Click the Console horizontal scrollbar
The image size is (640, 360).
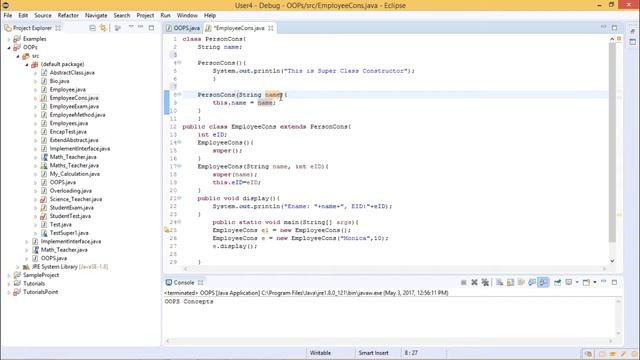(389, 340)
